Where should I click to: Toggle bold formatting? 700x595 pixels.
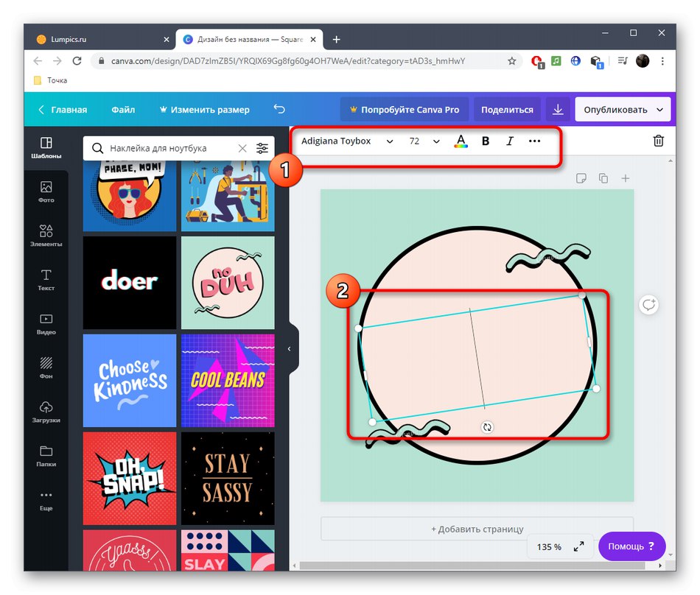click(x=486, y=141)
